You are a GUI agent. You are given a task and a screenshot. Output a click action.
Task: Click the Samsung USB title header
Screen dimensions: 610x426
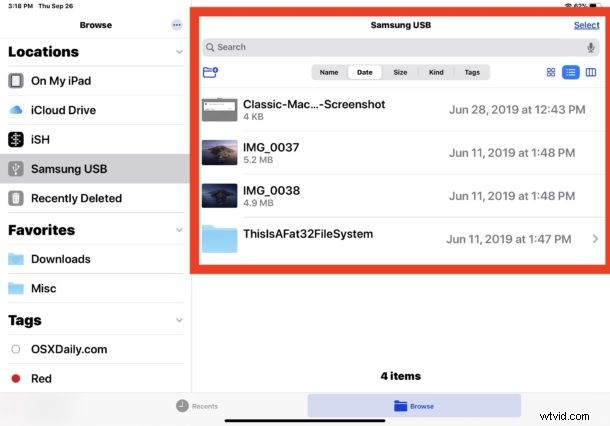(x=400, y=25)
